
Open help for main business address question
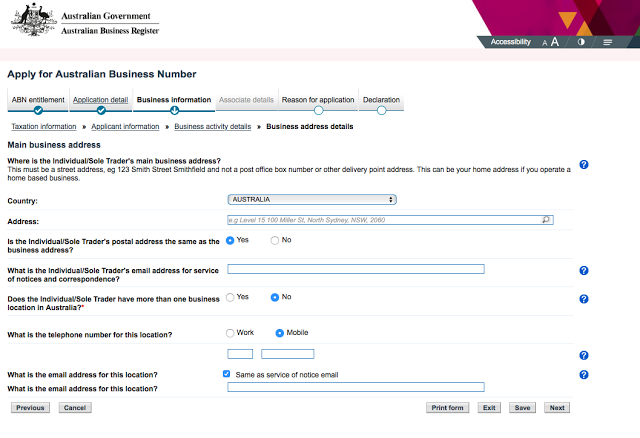(584, 165)
